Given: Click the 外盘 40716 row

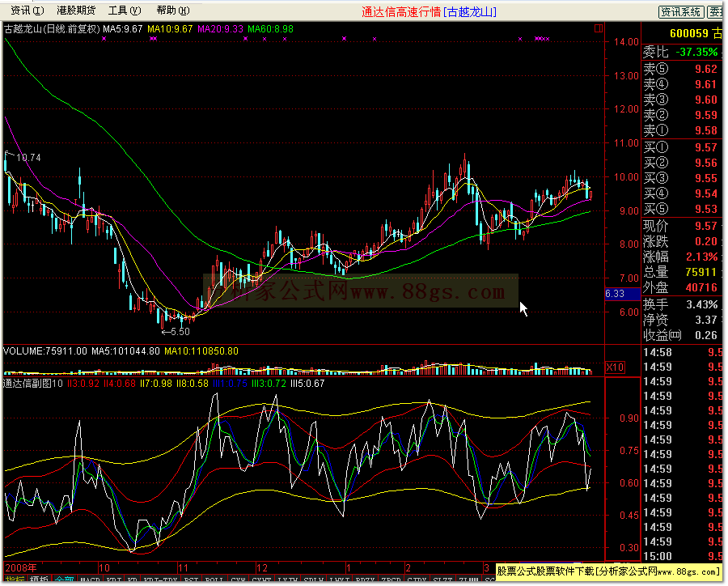Looking at the screenshot, I should [x=680, y=287].
